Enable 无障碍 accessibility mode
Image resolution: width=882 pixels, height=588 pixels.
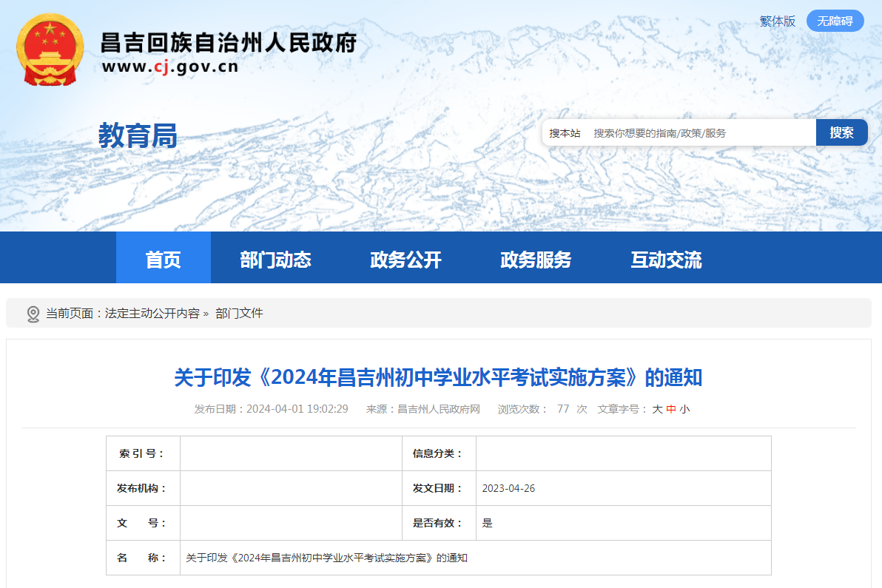tap(835, 21)
